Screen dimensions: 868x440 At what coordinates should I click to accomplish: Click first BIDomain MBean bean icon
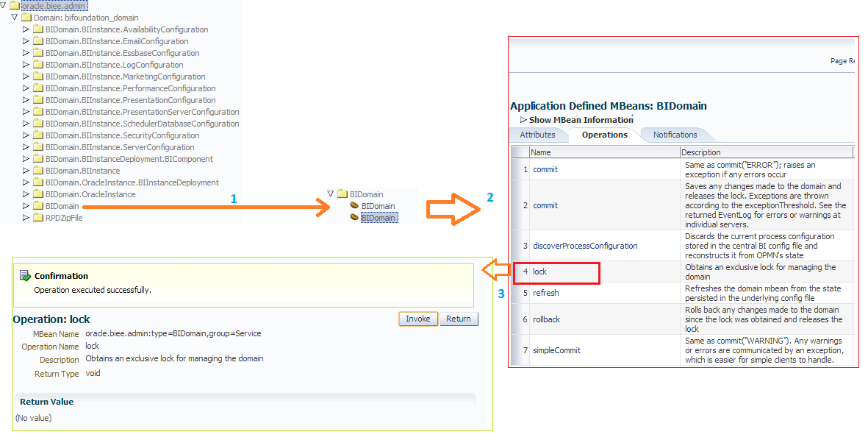[354, 205]
